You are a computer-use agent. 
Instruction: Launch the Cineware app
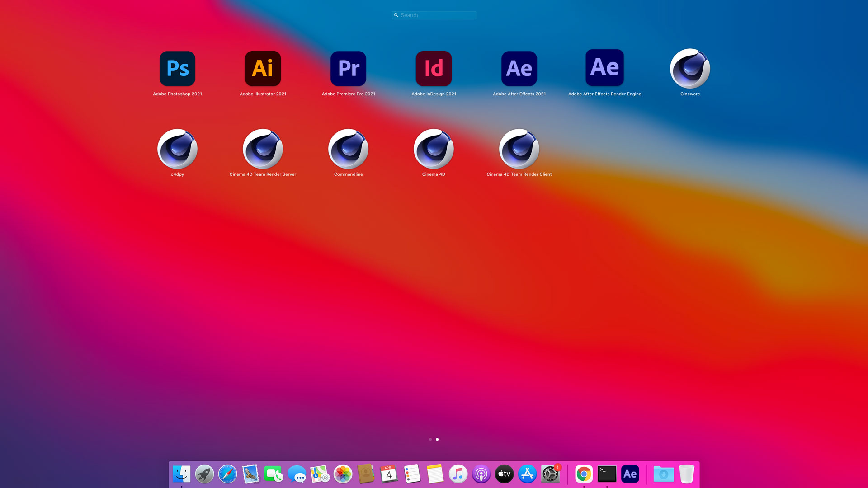(x=690, y=69)
